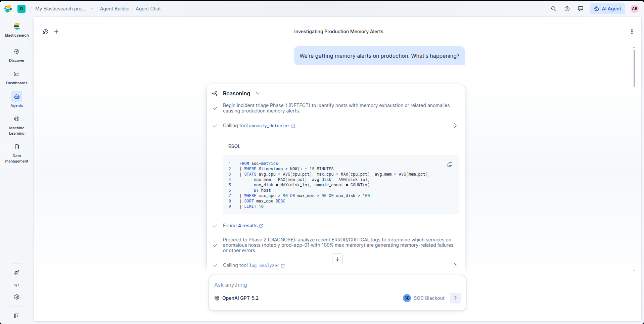
Task: Open the help menu icon
Action: click(x=567, y=9)
